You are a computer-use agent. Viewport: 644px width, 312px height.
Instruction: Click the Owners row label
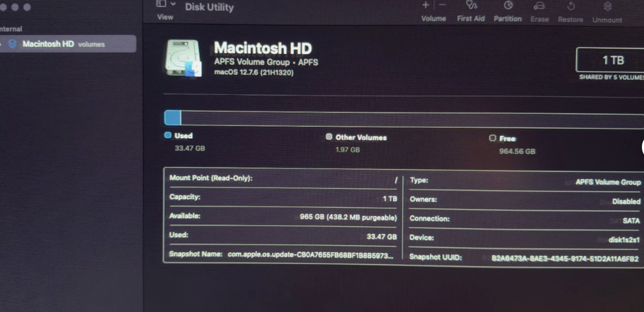tap(423, 199)
